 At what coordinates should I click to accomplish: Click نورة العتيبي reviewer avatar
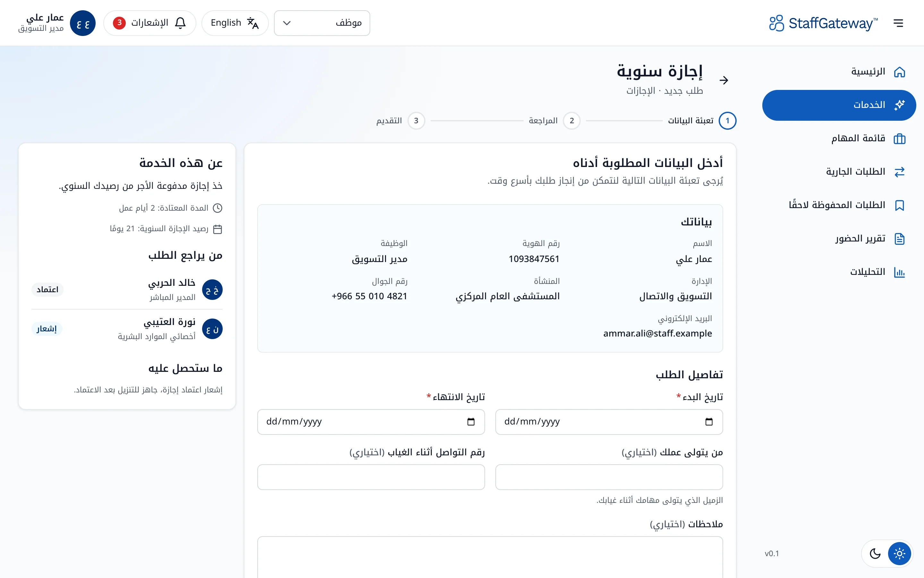(x=212, y=329)
